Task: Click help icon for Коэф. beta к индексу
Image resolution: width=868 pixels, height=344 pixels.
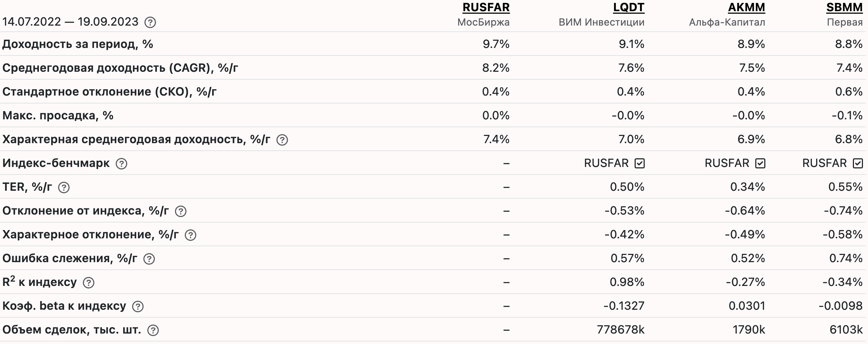Action: (138, 306)
